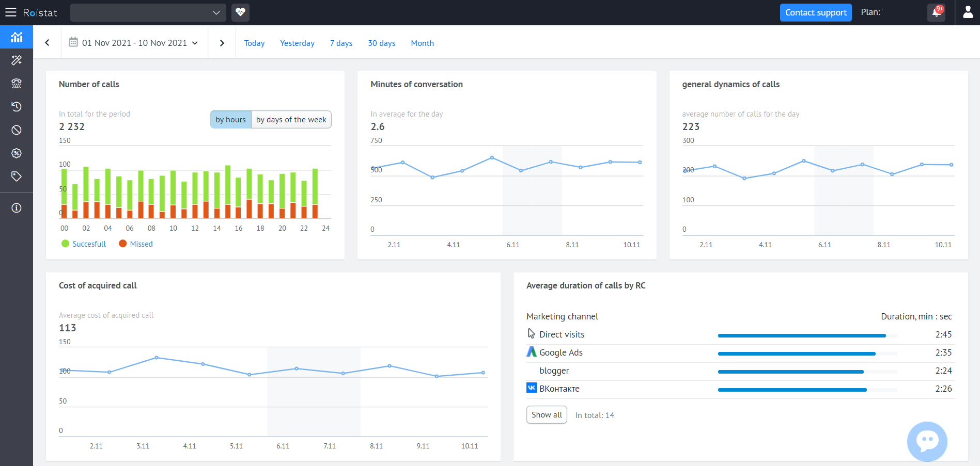980x466 pixels.
Task: Click the total calls value 2 232
Action: (x=72, y=126)
